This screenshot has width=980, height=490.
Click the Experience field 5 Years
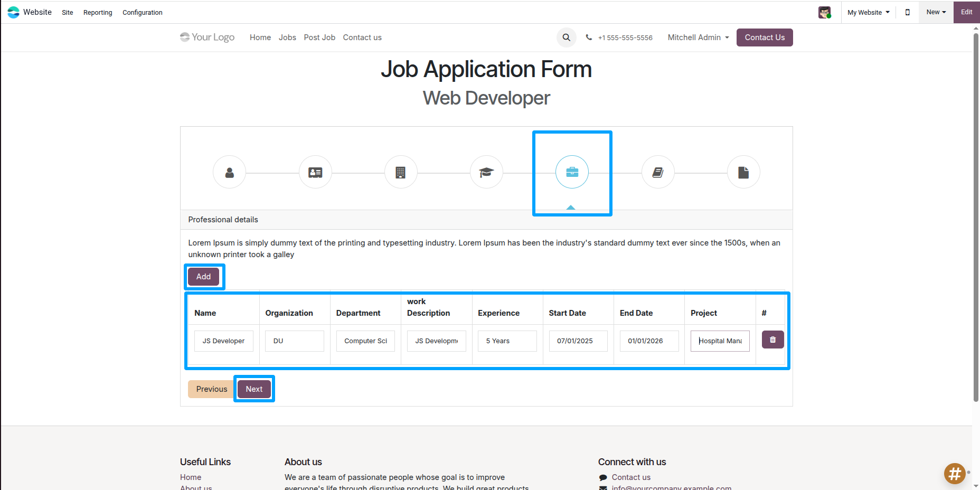pyautogui.click(x=507, y=341)
